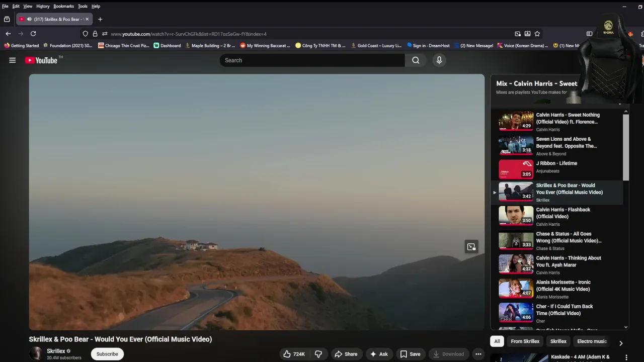
Task: Click the greyed Download button
Action: [449, 354]
